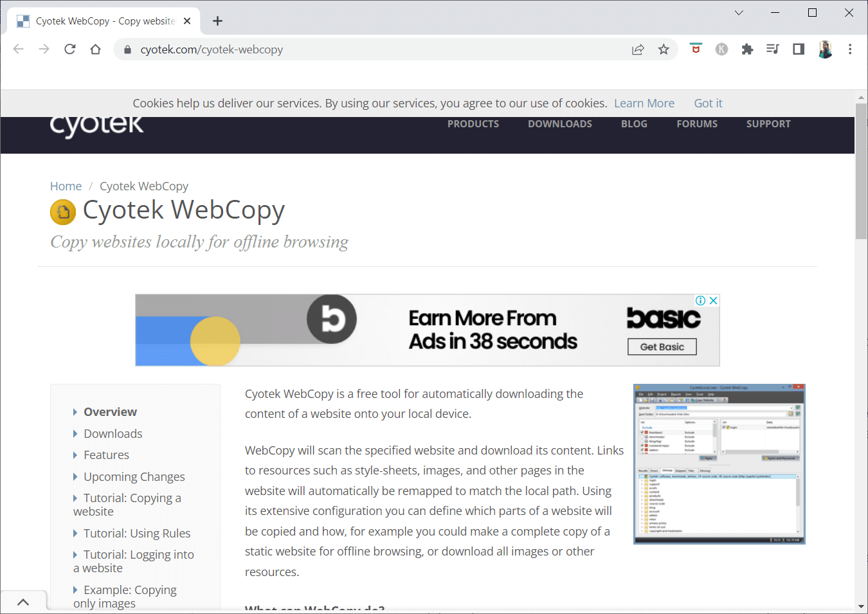The height and width of the screenshot is (614, 868).
Task: View site security lock information
Action: pyautogui.click(x=127, y=50)
